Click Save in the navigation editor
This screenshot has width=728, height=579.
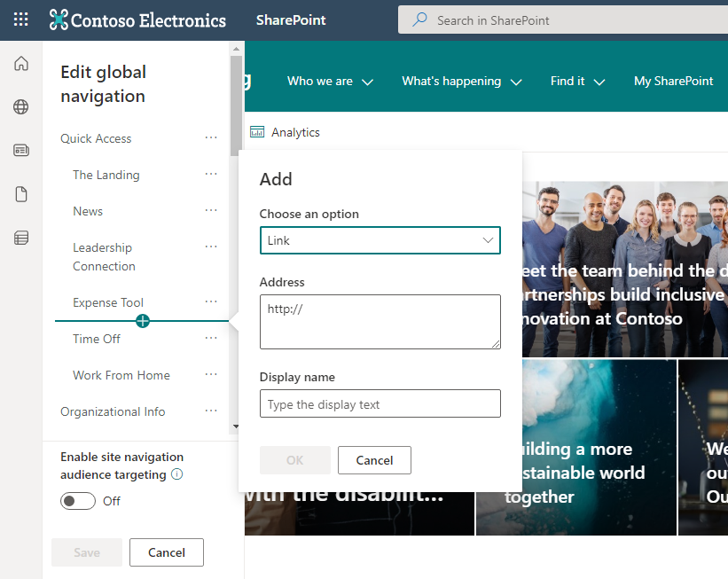tap(86, 552)
